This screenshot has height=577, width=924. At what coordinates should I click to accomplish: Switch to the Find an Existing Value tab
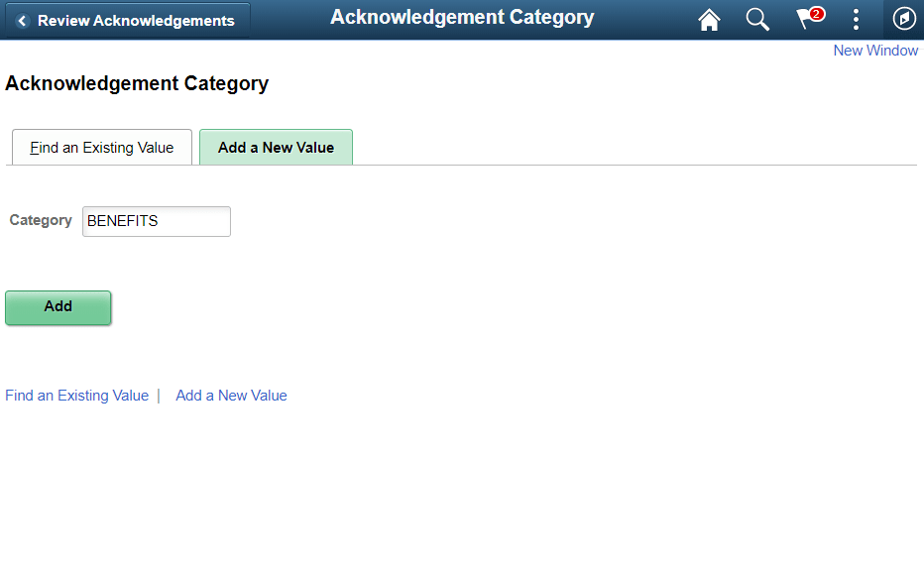click(101, 146)
